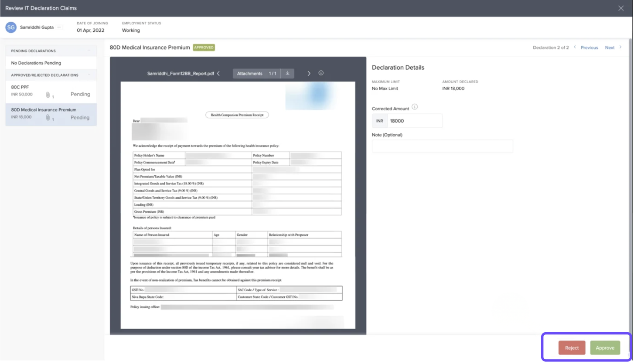Collapse the Approved/Rejected Declarations section

89,75
